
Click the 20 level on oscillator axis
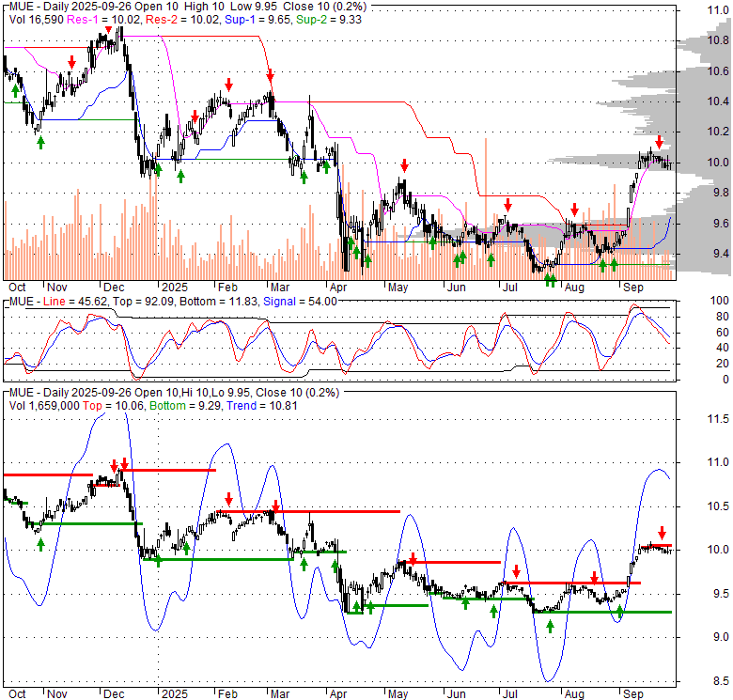(x=723, y=363)
